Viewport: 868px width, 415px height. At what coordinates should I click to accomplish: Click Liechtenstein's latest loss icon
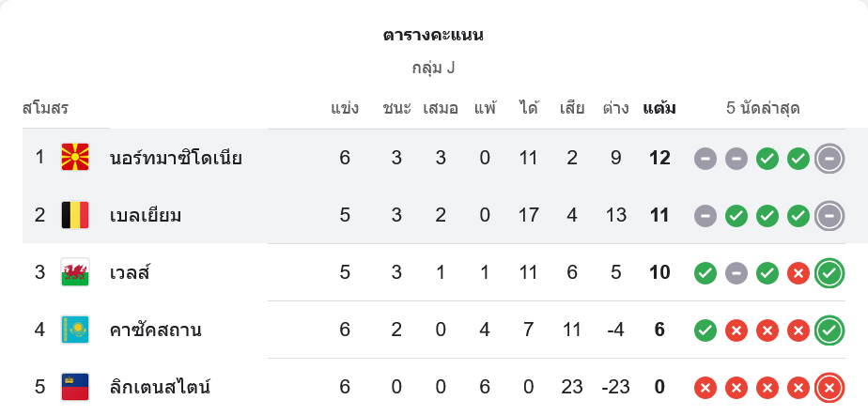[829, 386]
